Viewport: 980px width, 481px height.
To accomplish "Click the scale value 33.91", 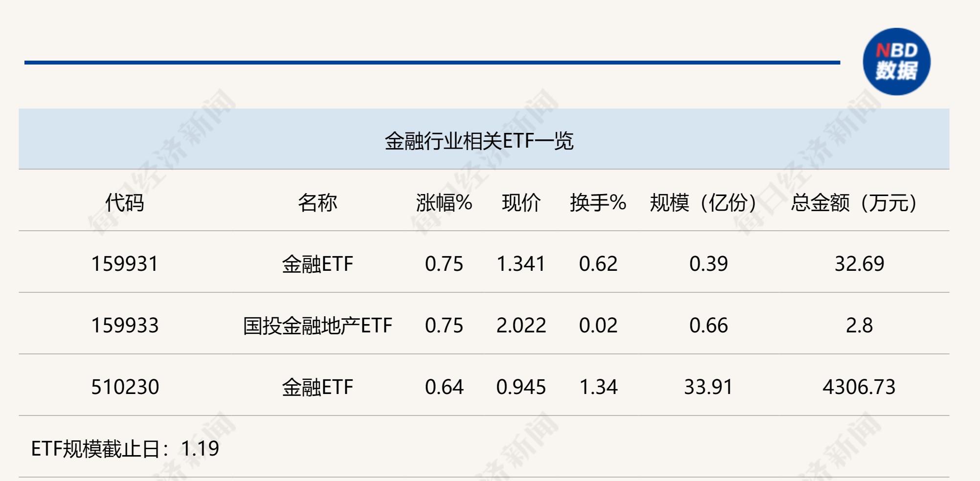I will click(x=709, y=387).
